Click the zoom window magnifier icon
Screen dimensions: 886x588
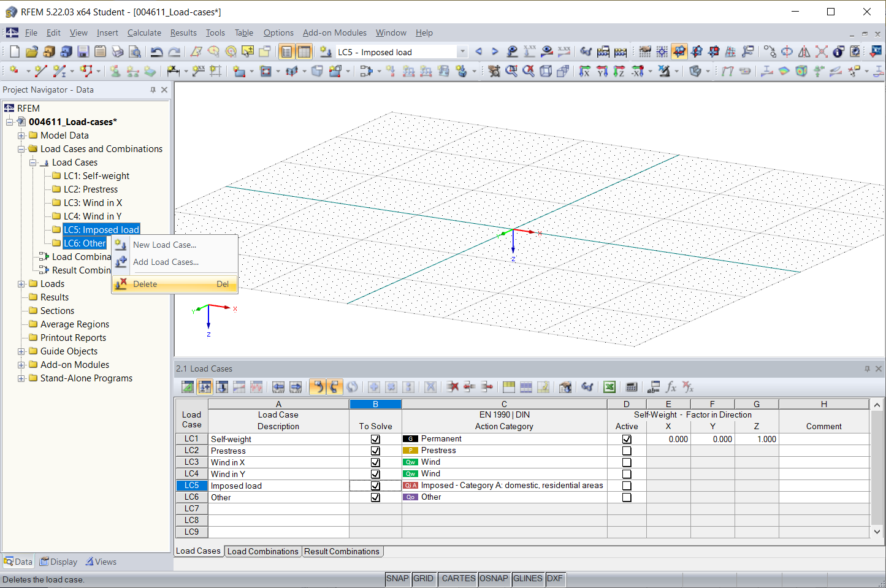click(x=511, y=72)
